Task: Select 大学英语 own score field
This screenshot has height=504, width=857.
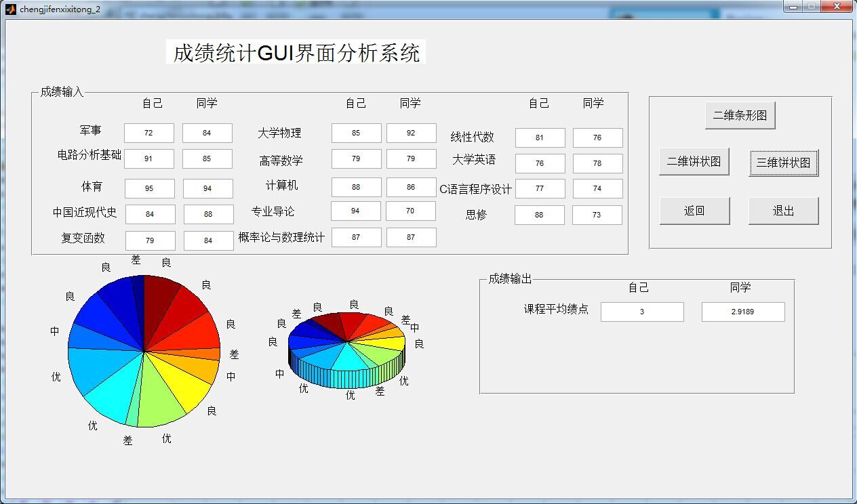Action: pyautogui.click(x=540, y=163)
